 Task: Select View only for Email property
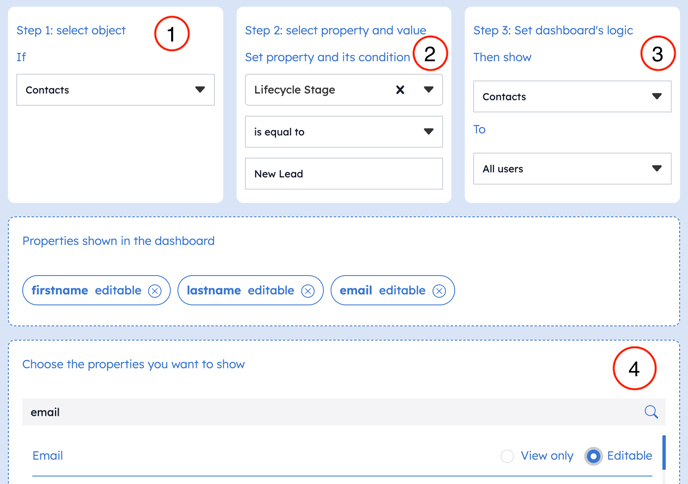pyautogui.click(x=507, y=456)
